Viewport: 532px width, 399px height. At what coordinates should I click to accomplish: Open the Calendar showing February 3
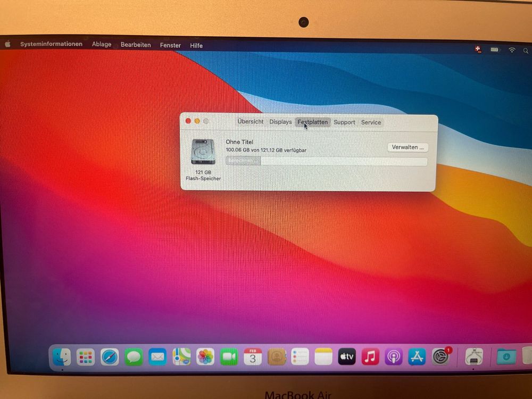click(252, 356)
